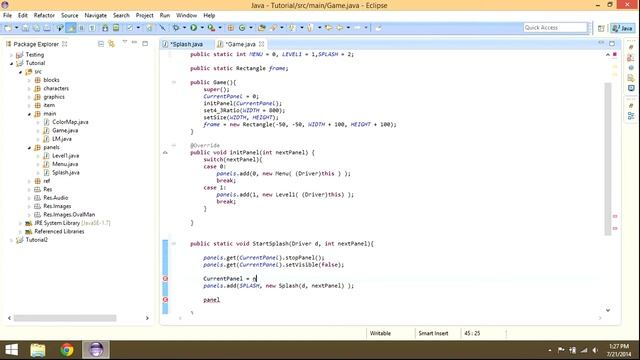
Task: Collapse the panels package node
Action: (x=29, y=147)
